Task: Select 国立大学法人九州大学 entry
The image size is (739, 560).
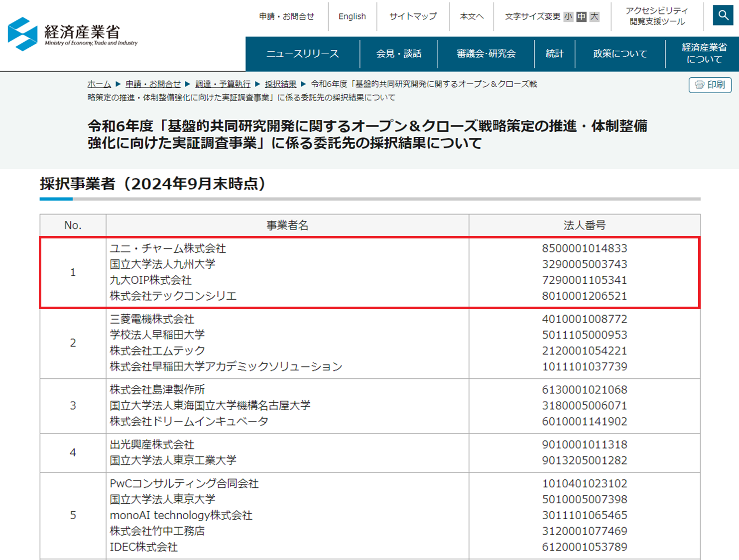Action: coord(163,264)
